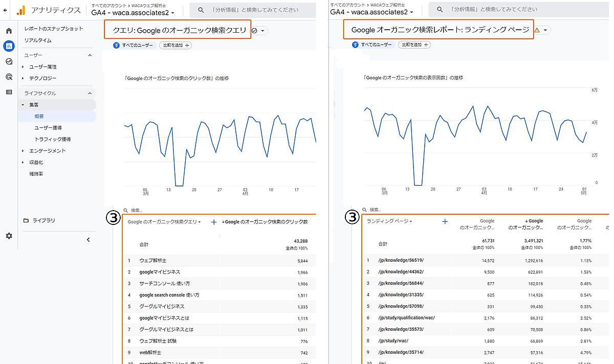Open the Advertising icon in left rail
Viewport: 614px width, 364px height.
(x=9, y=77)
